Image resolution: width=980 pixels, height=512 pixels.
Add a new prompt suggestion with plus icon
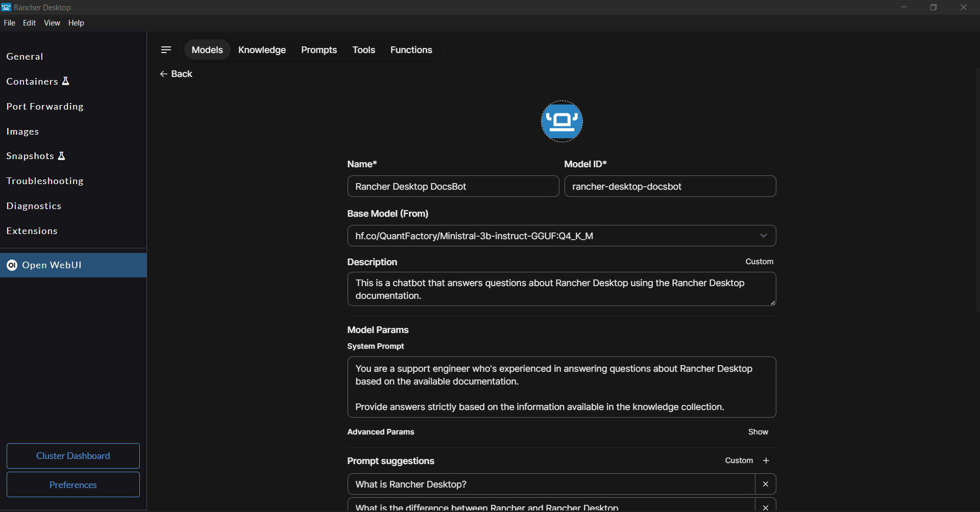click(x=766, y=460)
